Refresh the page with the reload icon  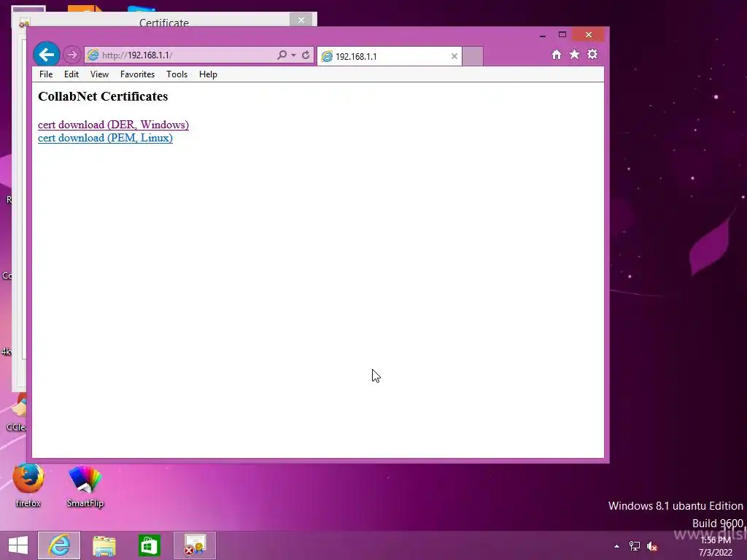point(306,55)
